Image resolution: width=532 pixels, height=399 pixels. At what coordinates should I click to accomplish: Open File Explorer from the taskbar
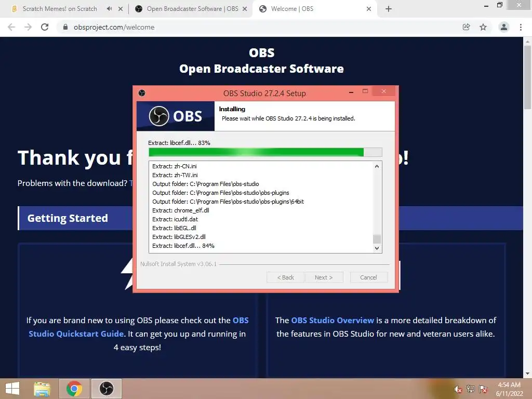[42, 389]
